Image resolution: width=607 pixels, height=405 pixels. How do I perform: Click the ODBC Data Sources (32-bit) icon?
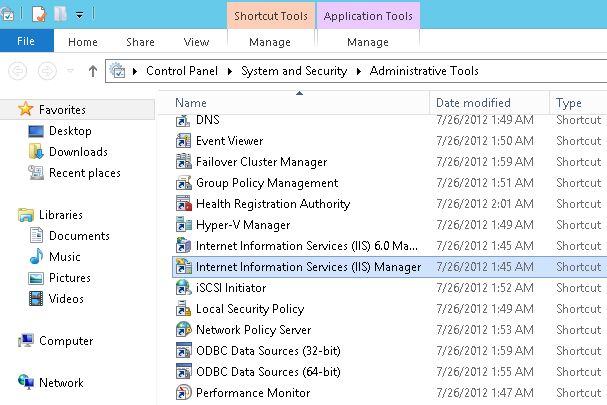[x=183, y=350]
